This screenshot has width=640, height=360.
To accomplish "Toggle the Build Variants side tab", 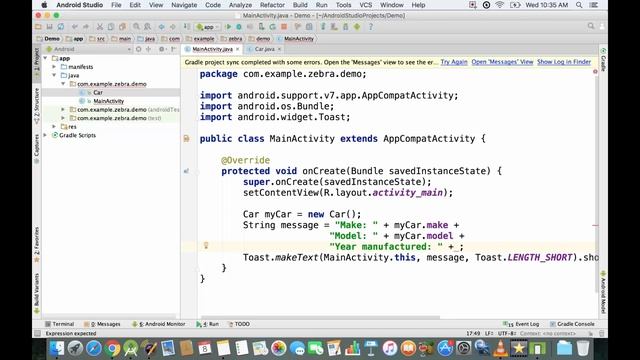I will pos(37,293).
